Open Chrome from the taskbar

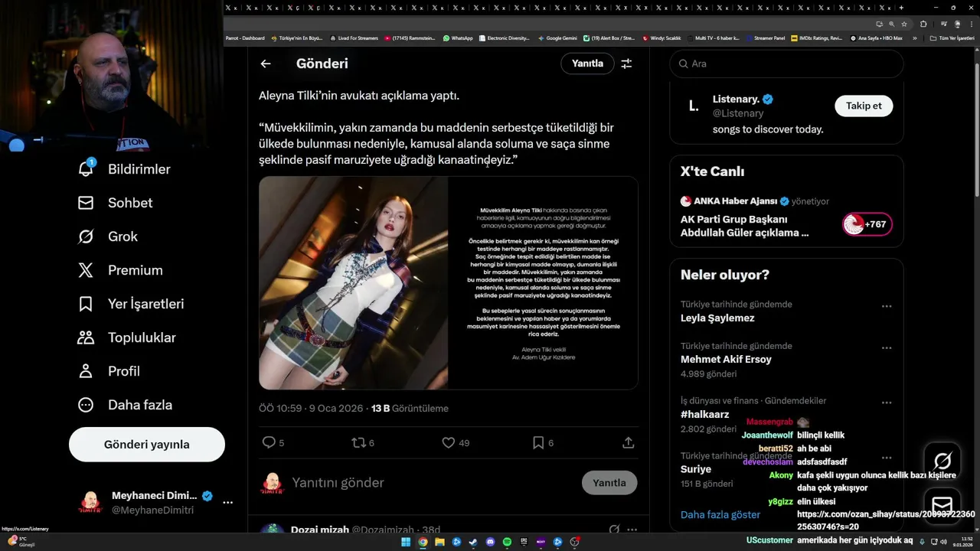coord(423,542)
